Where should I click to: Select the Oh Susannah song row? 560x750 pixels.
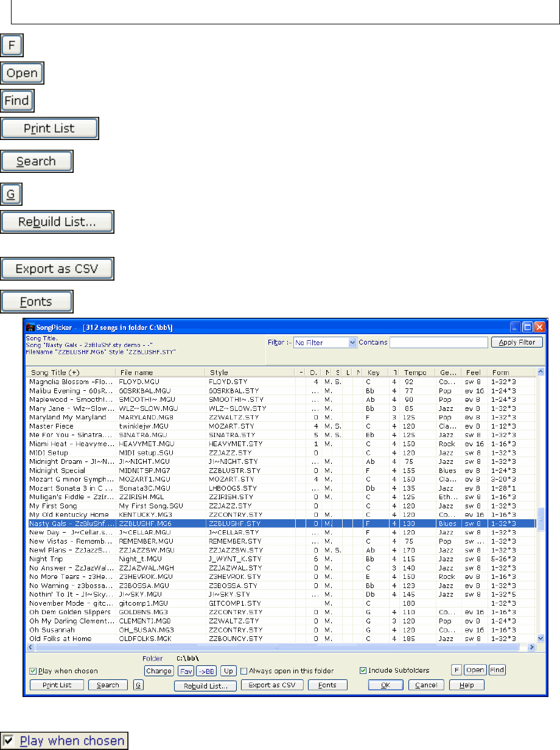click(281, 629)
